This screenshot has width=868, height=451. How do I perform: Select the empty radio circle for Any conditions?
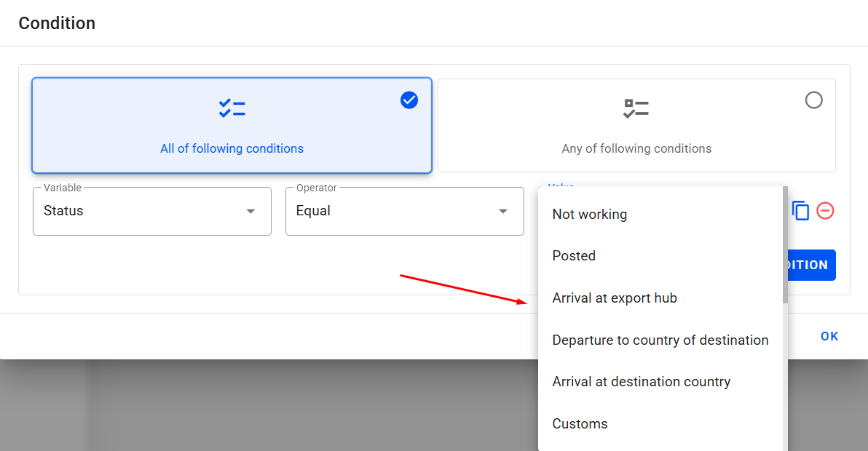point(813,100)
